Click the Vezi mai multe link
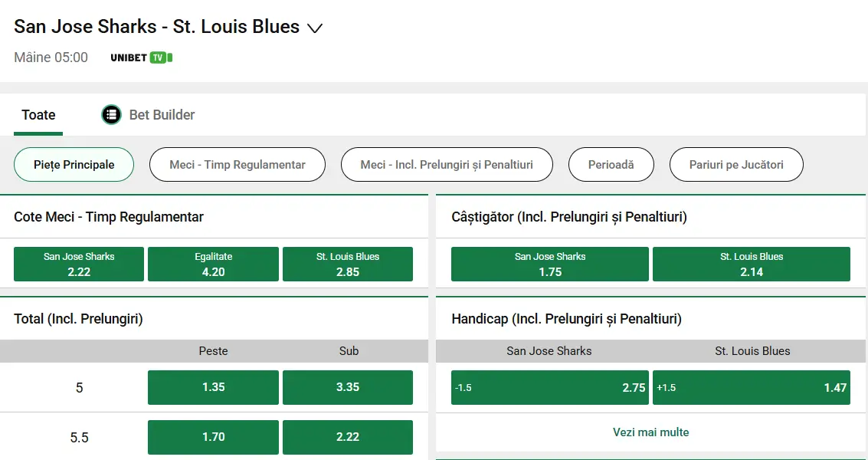The image size is (868, 460). tap(650, 432)
